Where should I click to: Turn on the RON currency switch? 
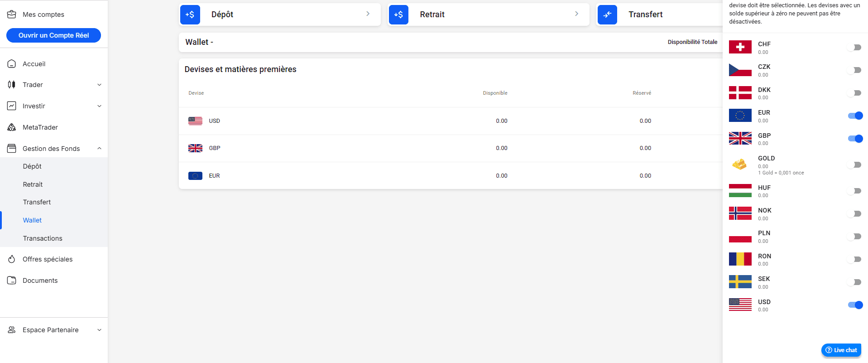coord(855,259)
